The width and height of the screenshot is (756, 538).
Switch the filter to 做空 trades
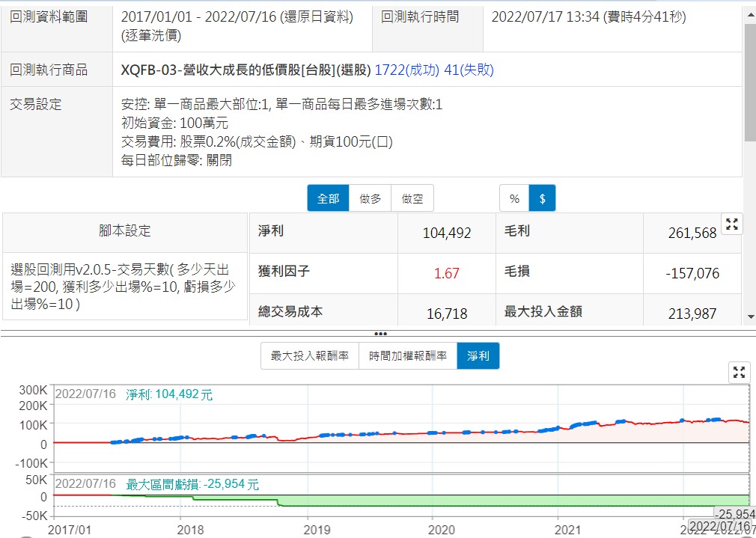click(412, 198)
